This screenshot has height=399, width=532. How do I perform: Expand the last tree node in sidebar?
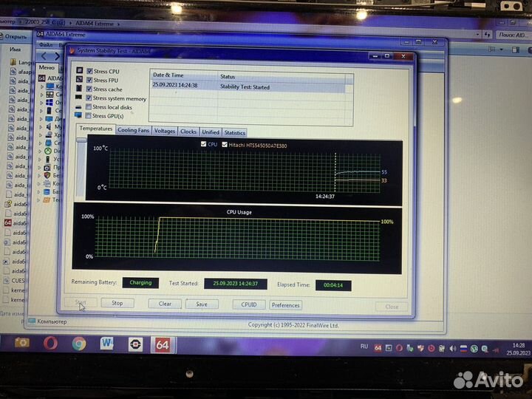41,199
